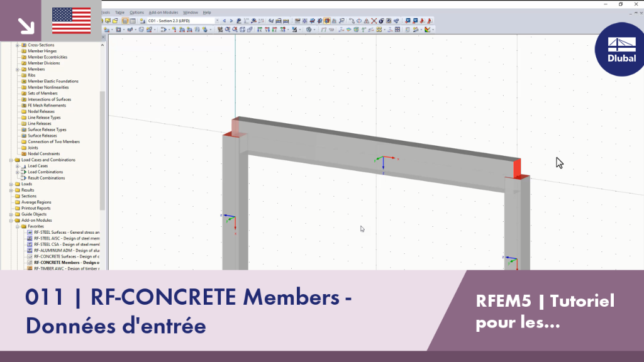Open the Add-on Modules menu
Image resolution: width=644 pixels, height=362 pixels.
pyautogui.click(x=163, y=13)
